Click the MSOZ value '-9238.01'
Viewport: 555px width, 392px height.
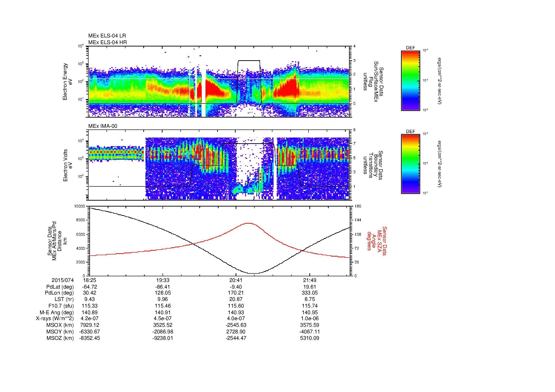(163, 338)
